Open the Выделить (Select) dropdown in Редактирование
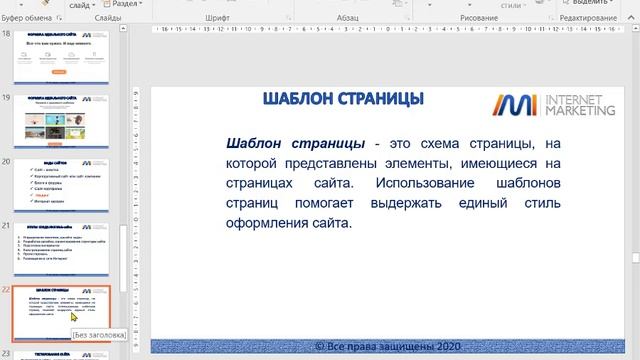The width and height of the screenshot is (640, 360). [588, 2]
